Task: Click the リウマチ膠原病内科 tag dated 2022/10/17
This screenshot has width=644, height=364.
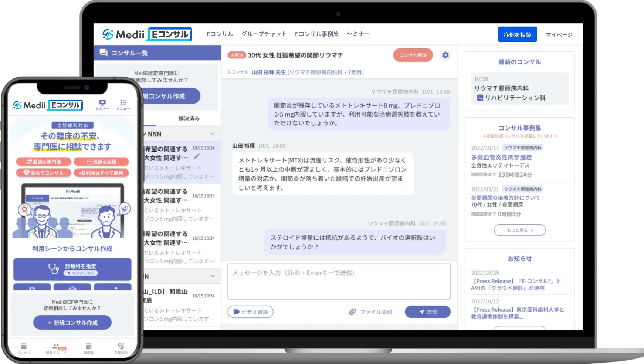Action: pos(523,148)
